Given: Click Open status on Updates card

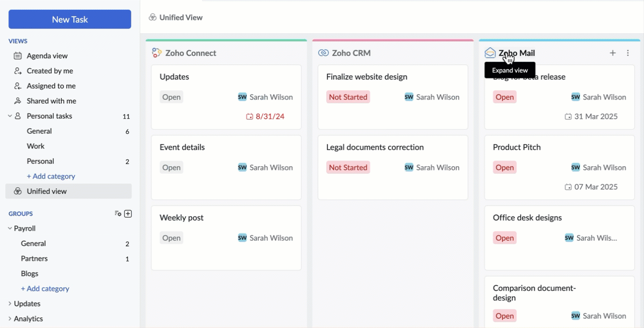Looking at the screenshot, I should tap(171, 97).
